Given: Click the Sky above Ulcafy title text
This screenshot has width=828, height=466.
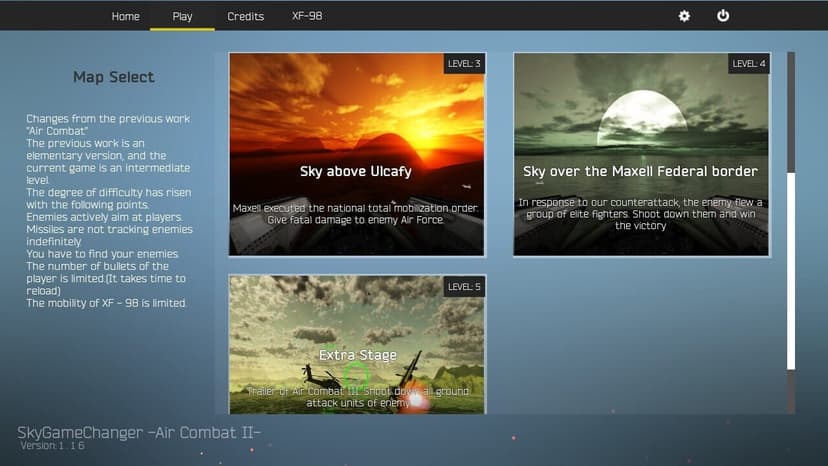Looking at the screenshot, I should [x=356, y=171].
